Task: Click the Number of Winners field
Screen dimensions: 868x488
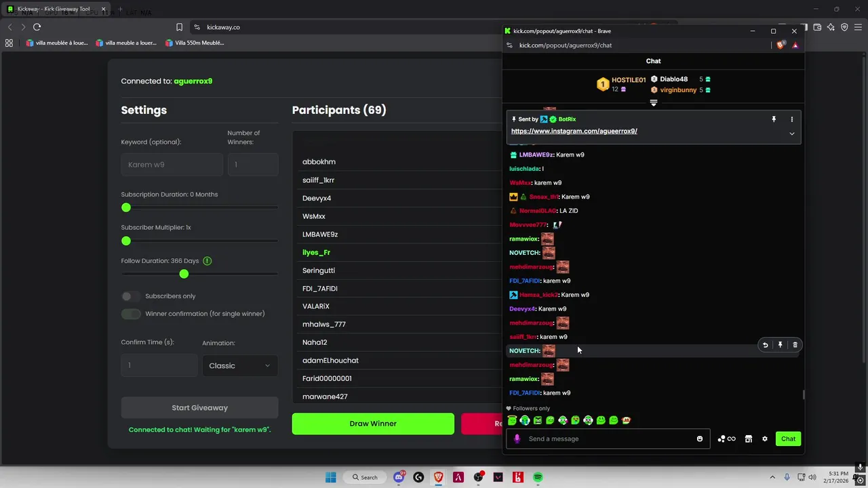Action: [x=252, y=165]
